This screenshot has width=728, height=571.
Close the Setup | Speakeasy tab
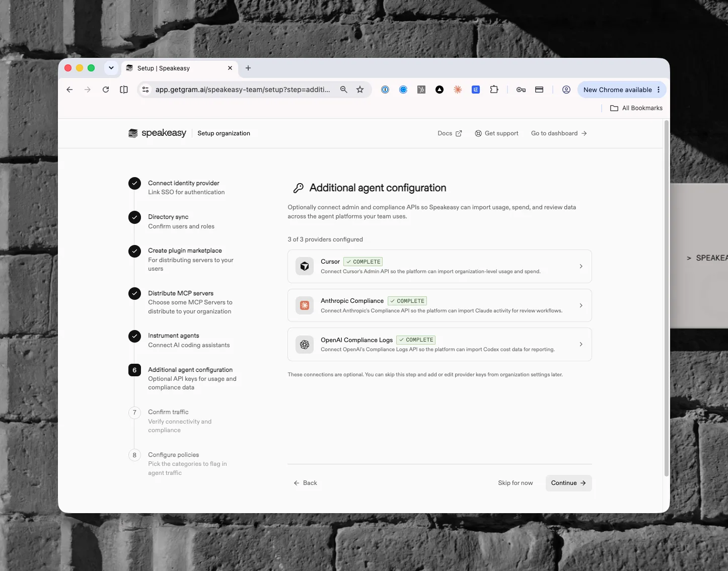coord(230,68)
